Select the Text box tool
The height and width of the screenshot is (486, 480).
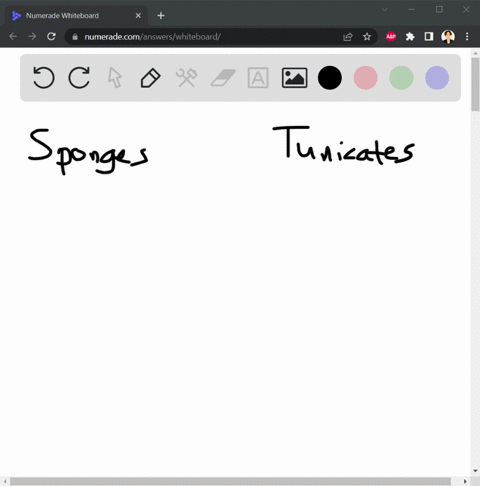point(258,78)
